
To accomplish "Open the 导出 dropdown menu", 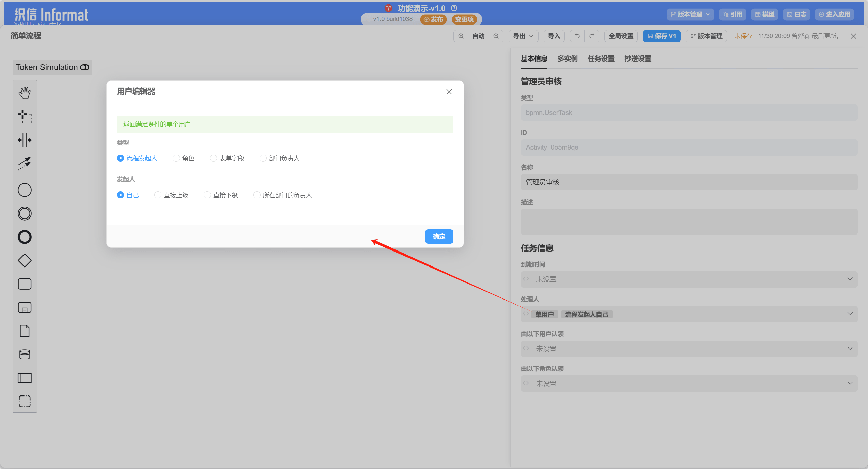I will point(523,36).
